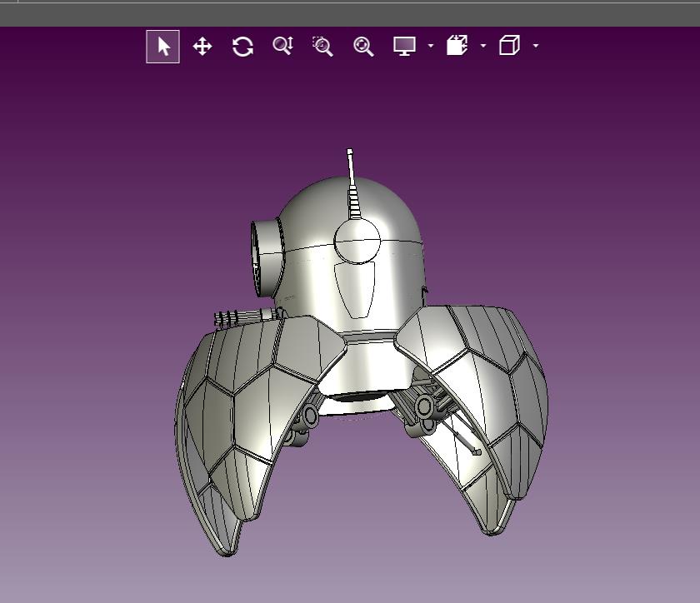Open the display style monitor icon
The width and height of the screenshot is (700, 603).
click(x=404, y=46)
